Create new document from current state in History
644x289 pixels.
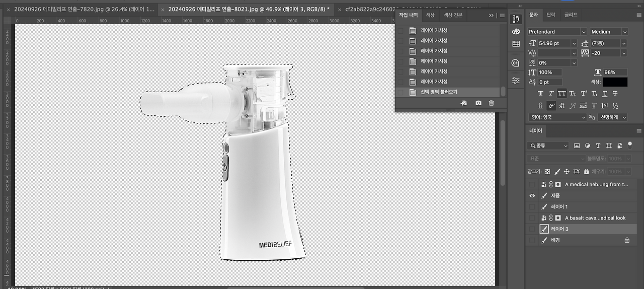(464, 103)
